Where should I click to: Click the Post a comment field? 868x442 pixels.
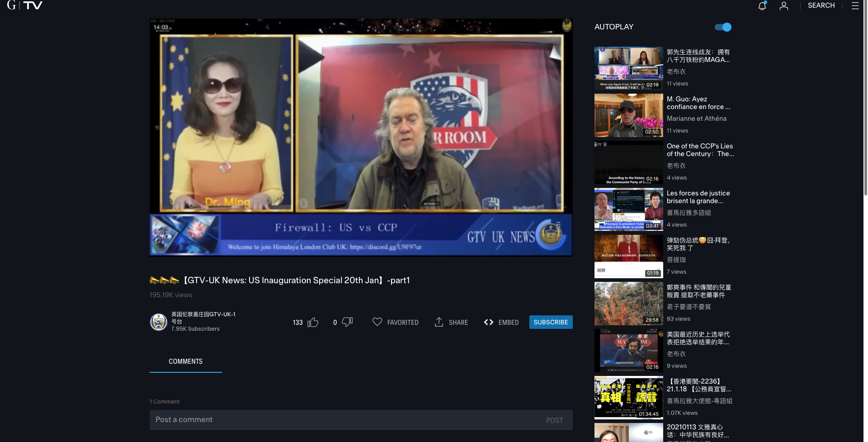[x=344, y=420]
